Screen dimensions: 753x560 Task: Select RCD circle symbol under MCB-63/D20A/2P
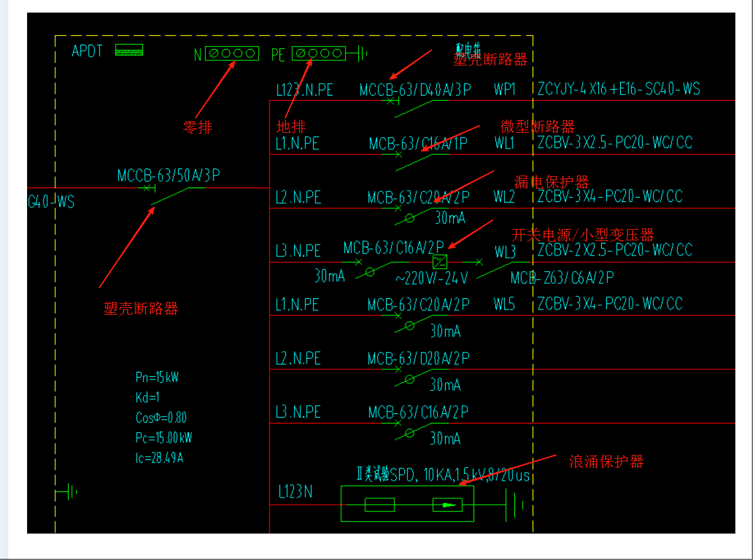pyautogui.click(x=410, y=379)
